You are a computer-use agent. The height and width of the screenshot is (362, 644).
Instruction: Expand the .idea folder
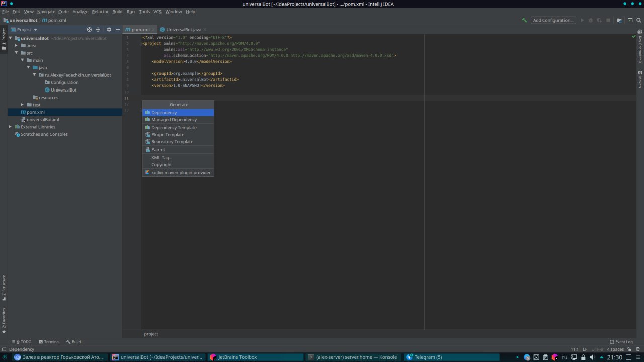16,46
